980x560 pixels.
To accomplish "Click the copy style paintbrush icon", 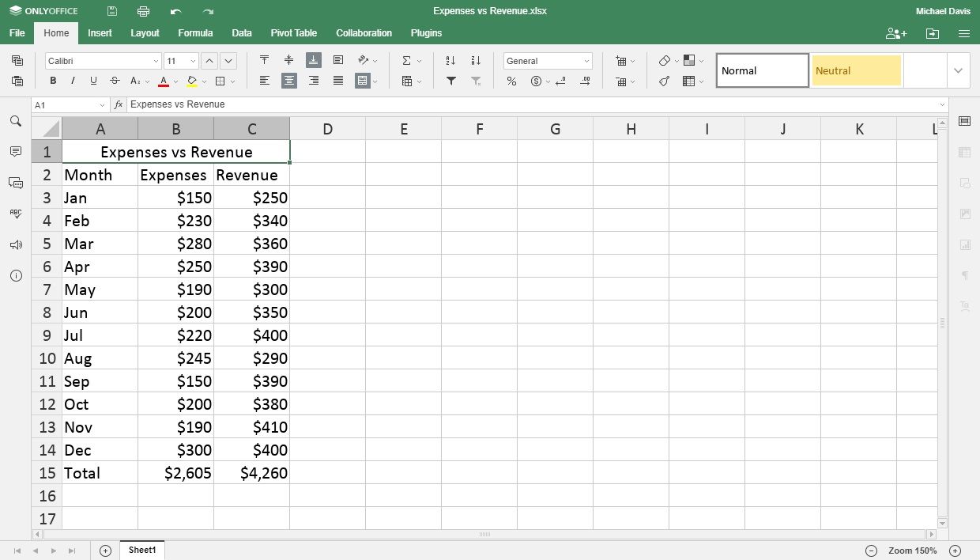I will (665, 81).
